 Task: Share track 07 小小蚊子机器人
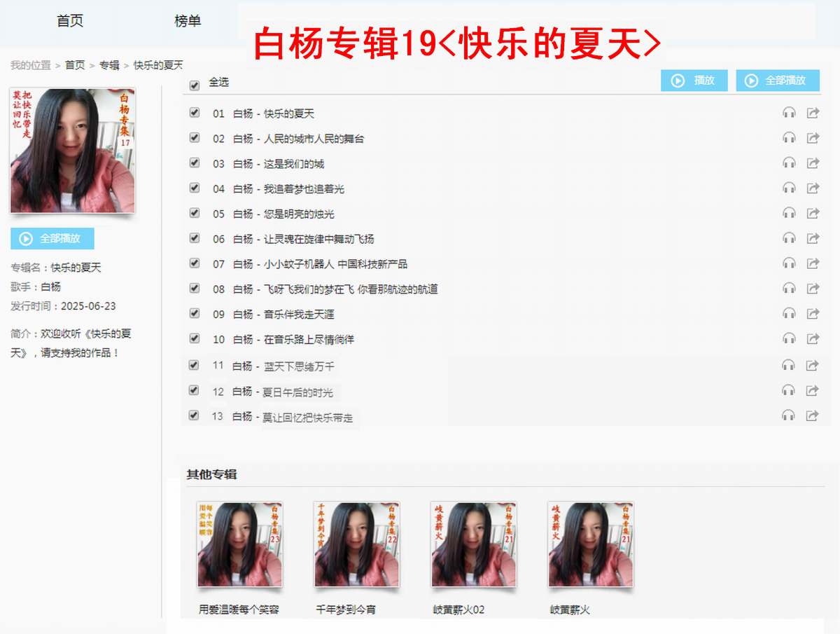[x=813, y=263]
